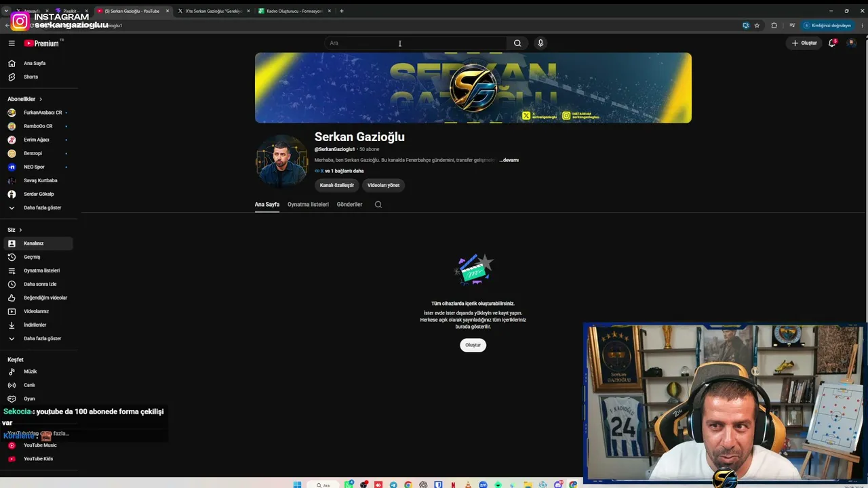Open the account avatar menu

[x=851, y=43]
